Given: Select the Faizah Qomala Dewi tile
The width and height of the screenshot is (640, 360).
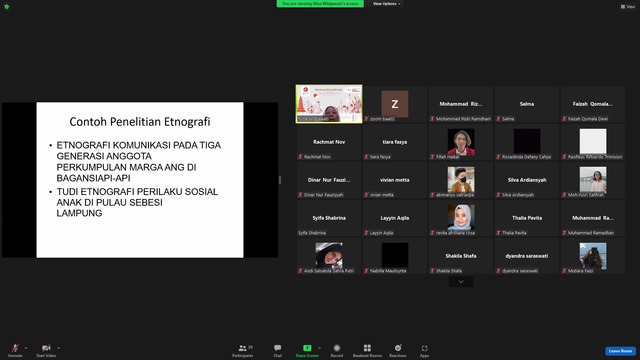Looking at the screenshot, I should tap(593, 104).
